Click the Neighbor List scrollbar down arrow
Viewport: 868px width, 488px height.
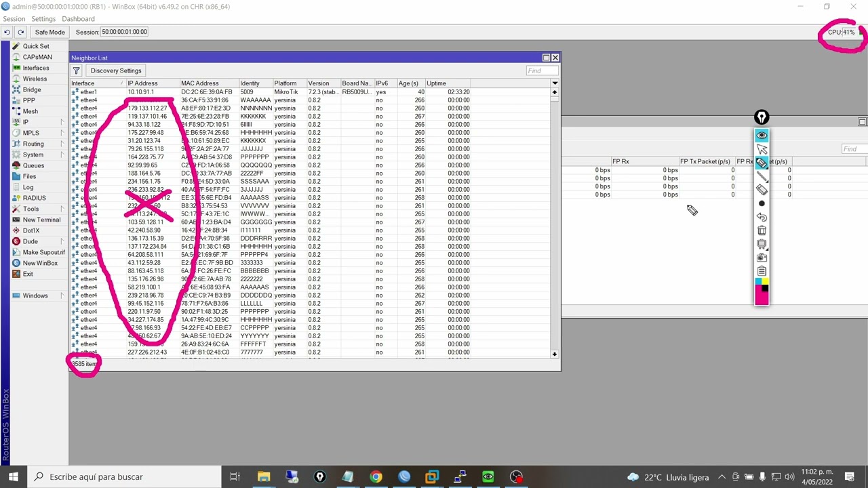555,354
